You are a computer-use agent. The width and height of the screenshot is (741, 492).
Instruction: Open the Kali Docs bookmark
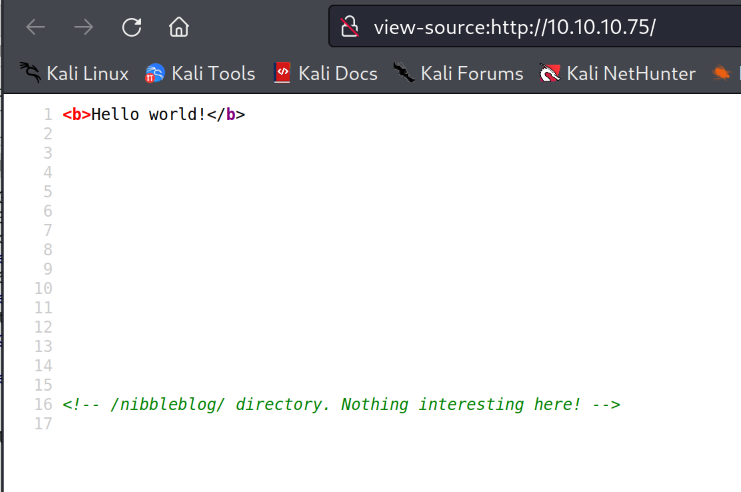(325, 73)
